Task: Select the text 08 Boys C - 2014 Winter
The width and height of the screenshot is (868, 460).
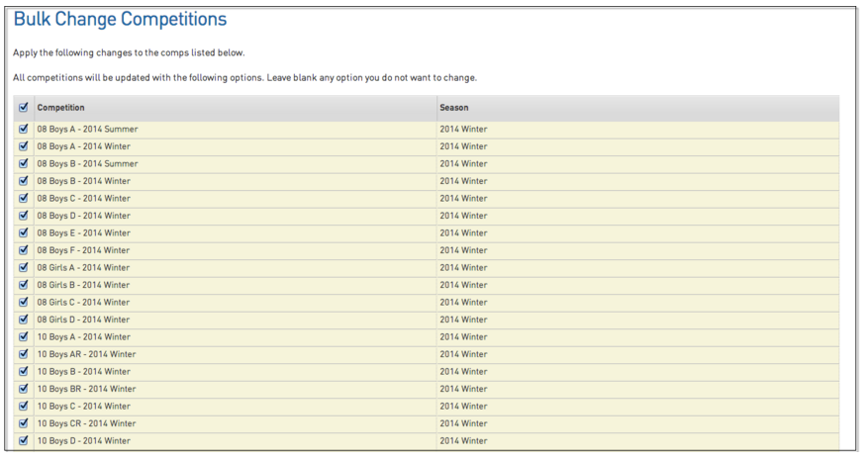Action: (x=83, y=198)
